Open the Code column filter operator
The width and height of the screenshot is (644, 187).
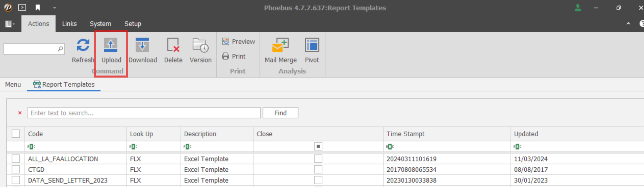click(x=31, y=147)
